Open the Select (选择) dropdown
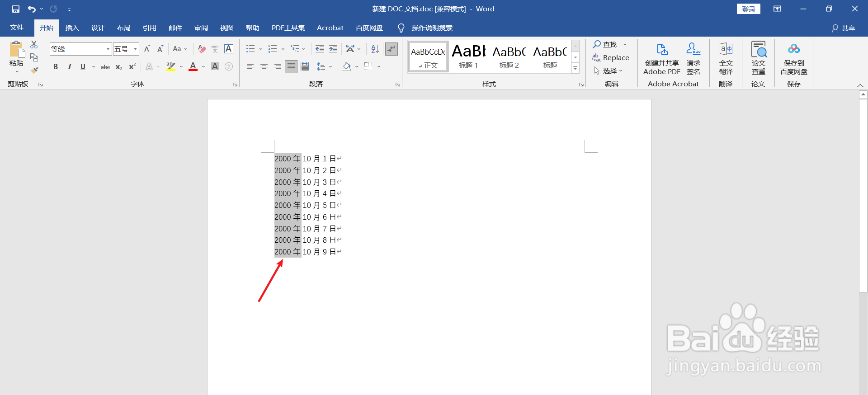Viewport: 868px width, 395px height. coord(609,71)
